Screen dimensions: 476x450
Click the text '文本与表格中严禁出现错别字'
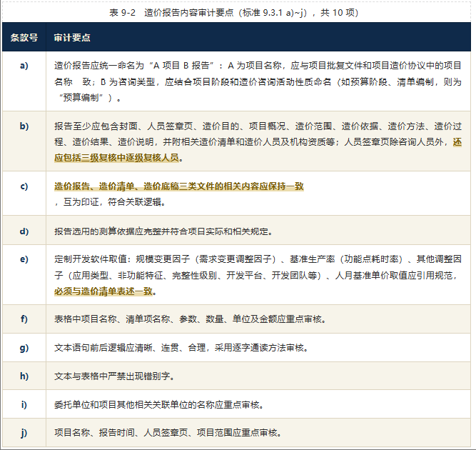112,376
